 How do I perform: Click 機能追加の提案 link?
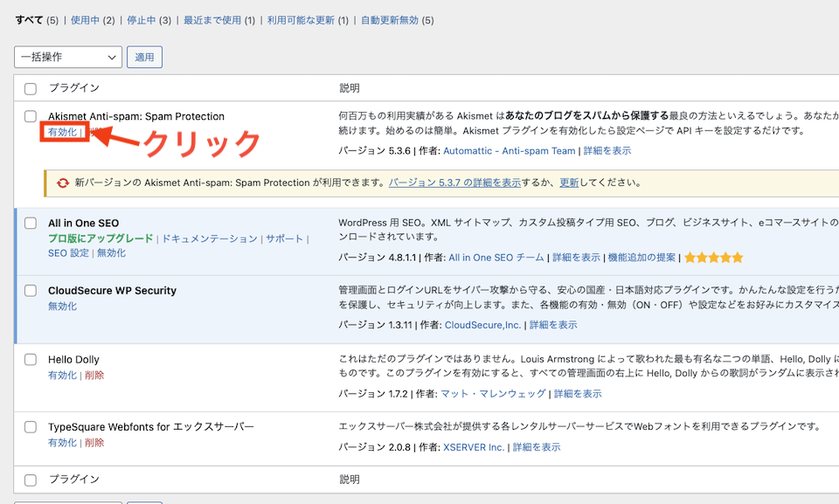pos(641,258)
